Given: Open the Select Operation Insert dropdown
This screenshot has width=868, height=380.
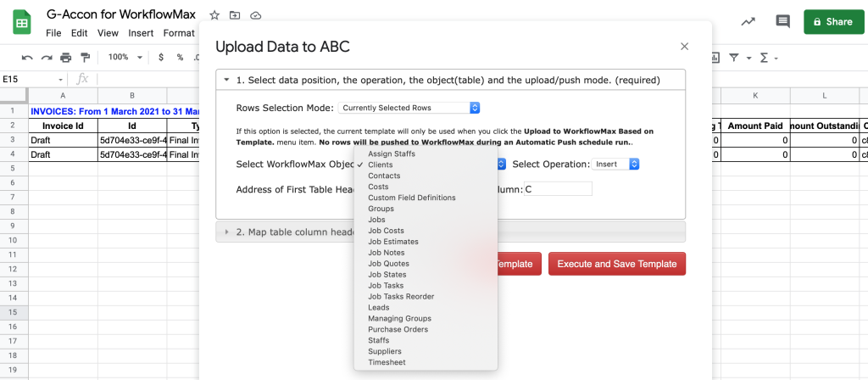Looking at the screenshot, I should pyautogui.click(x=615, y=164).
